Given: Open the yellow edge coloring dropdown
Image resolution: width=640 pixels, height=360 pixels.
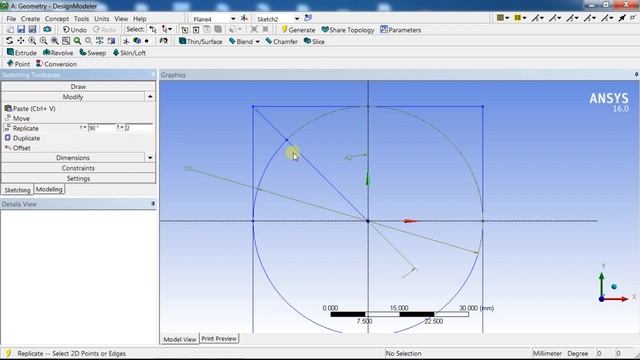Looking at the screenshot, I should click(x=520, y=18).
